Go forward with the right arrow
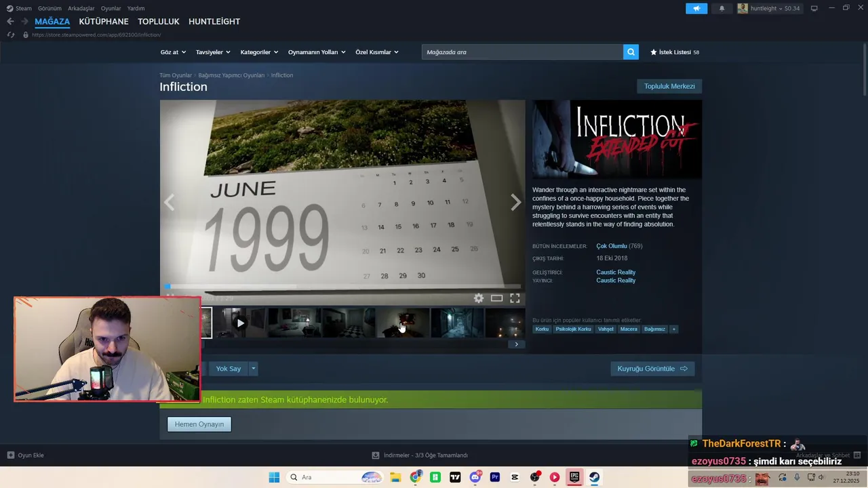Screen dimensions: 868x488 24,22
